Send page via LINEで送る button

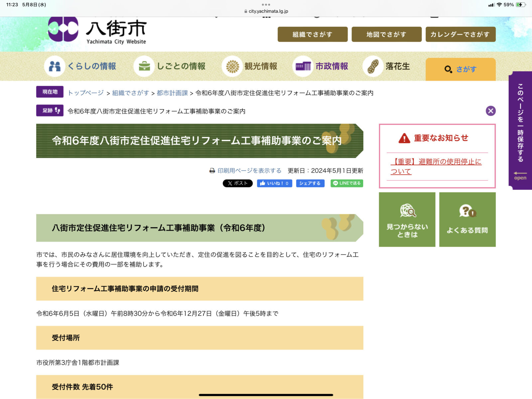coord(346,183)
